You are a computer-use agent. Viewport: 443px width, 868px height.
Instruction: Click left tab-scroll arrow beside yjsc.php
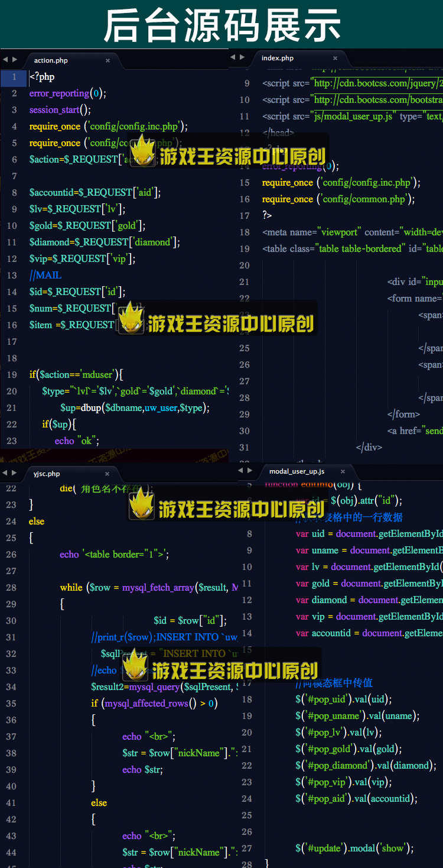click(5, 473)
